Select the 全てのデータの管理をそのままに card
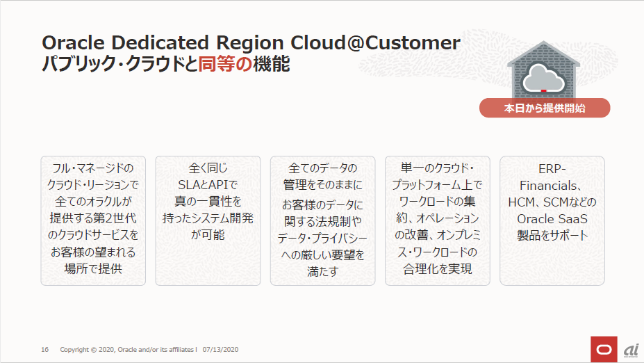 pyautogui.click(x=323, y=220)
